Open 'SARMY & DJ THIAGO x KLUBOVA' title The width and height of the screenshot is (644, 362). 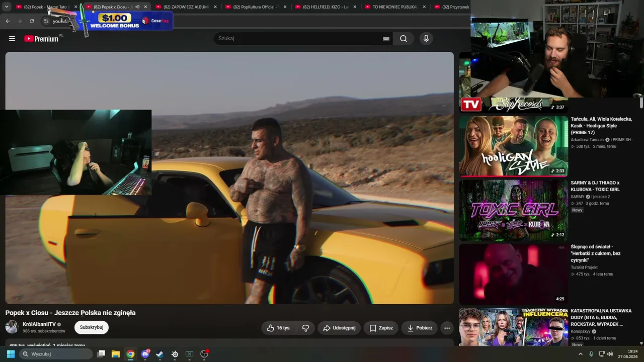pyautogui.click(x=595, y=186)
